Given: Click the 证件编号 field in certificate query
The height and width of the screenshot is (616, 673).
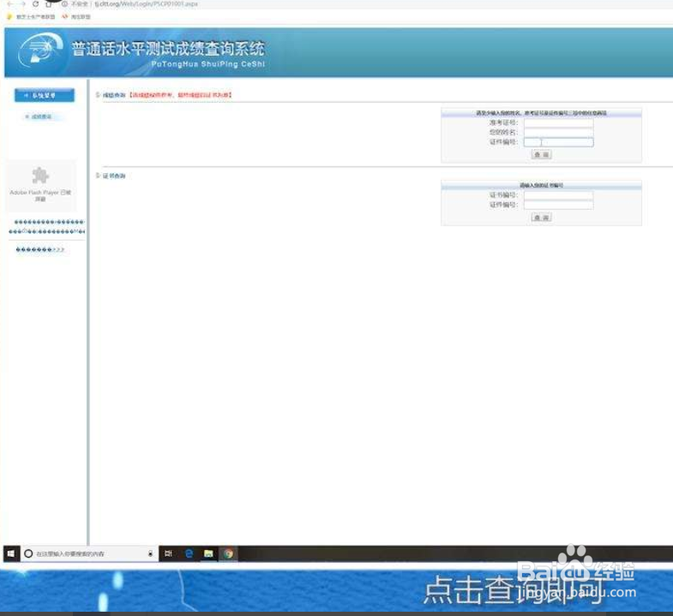Looking at the screenshot, I should point(558,205).
